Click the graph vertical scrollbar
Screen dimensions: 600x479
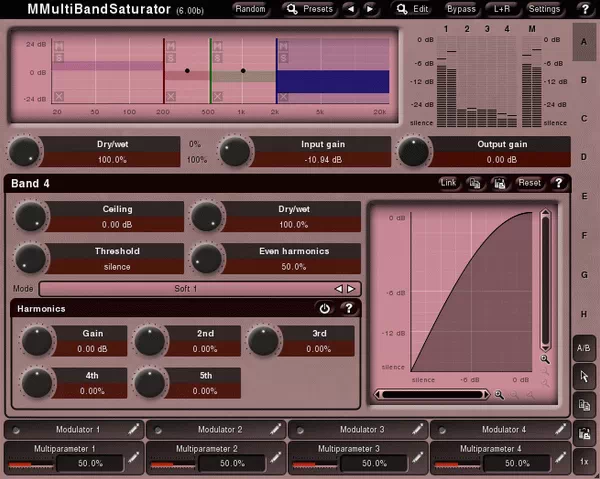545,280
